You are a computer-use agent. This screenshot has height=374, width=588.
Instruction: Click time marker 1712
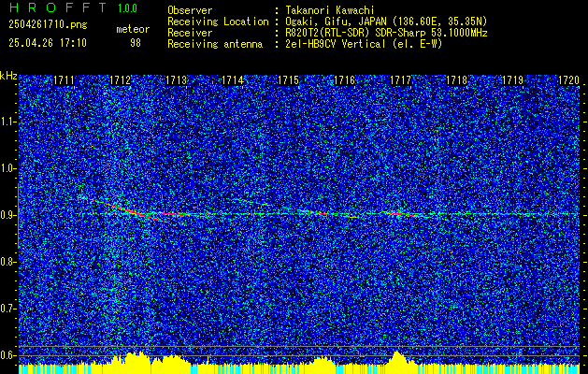click(x=120, y=79)
